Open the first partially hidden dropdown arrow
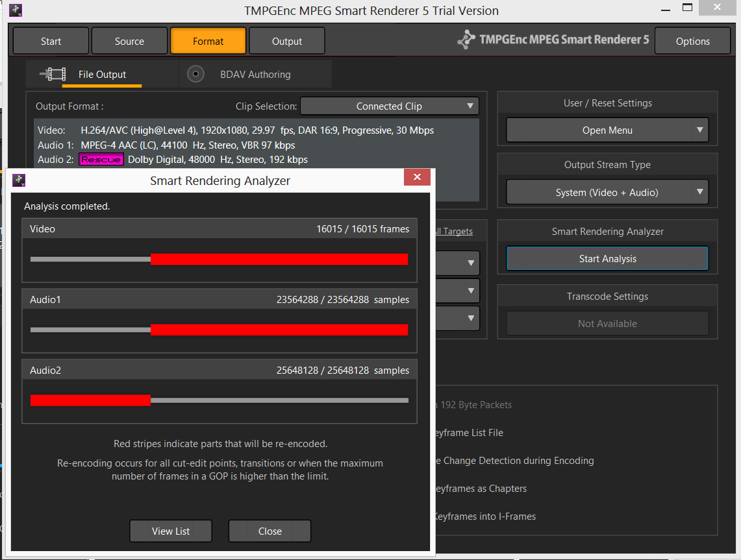This screenshot has height=560, width=741. tap(471, 263)
